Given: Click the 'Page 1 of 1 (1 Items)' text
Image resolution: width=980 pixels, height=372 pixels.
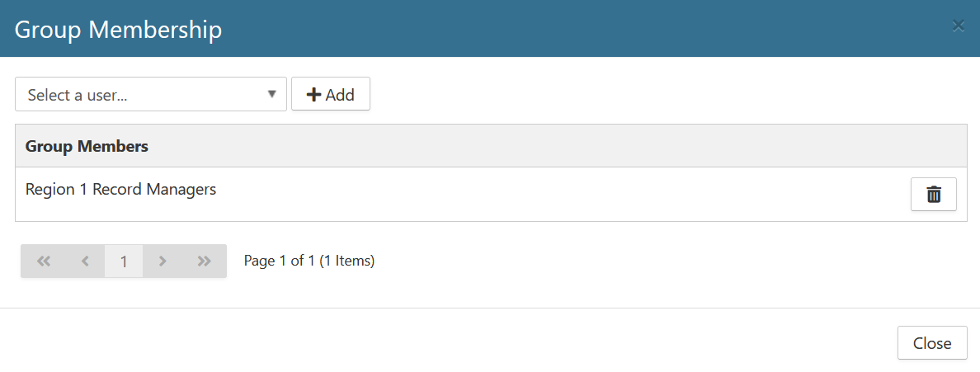Looking at the screenshot, I should click(x=309, y=261).
